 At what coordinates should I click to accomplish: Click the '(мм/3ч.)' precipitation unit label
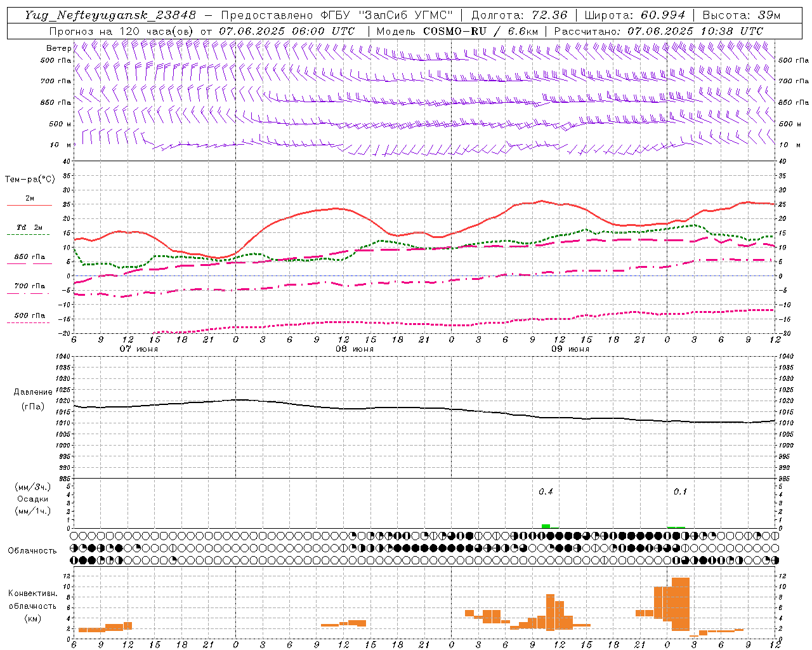pyautogui.click(x=33, y=487)
